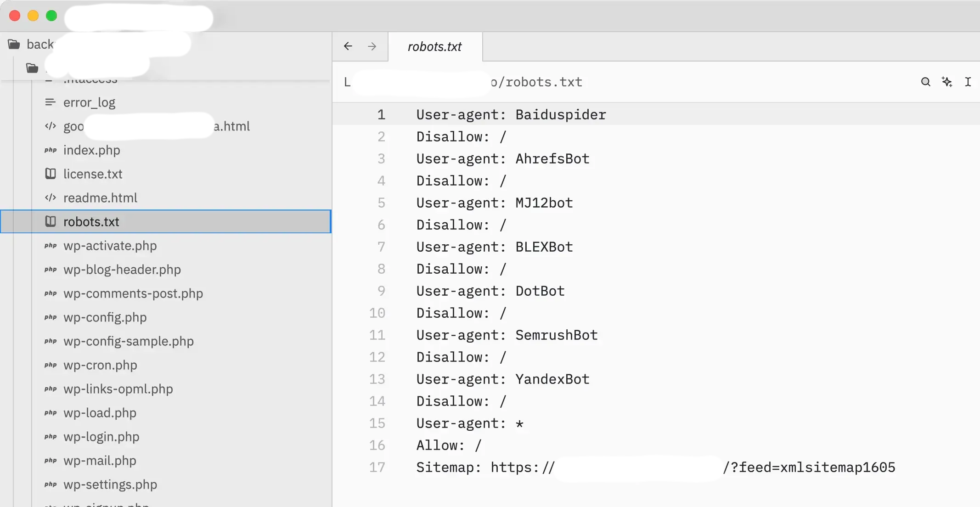
Task: Click the php icon beside wp-blog-header.php
Action: (51, 270)
